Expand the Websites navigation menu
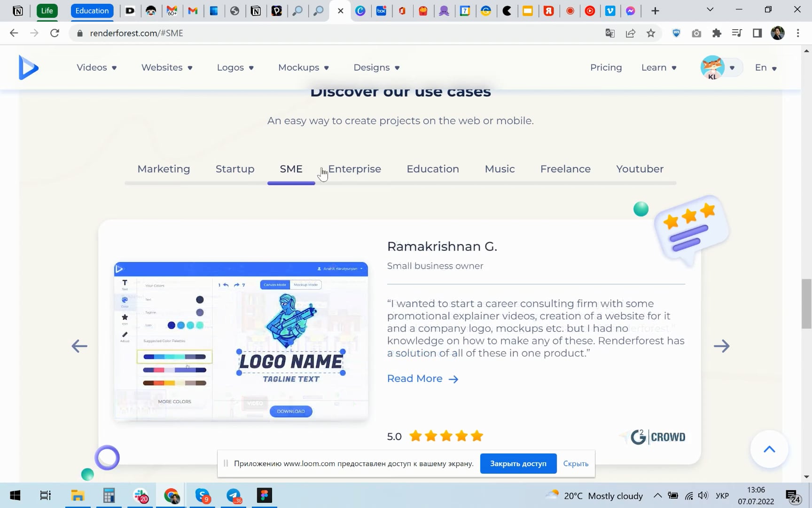 (167, 67)
